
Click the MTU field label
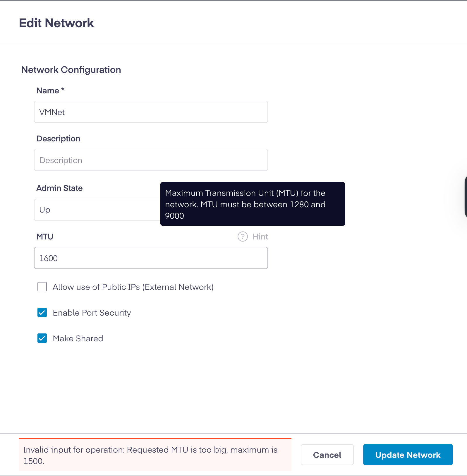point(45,237)
